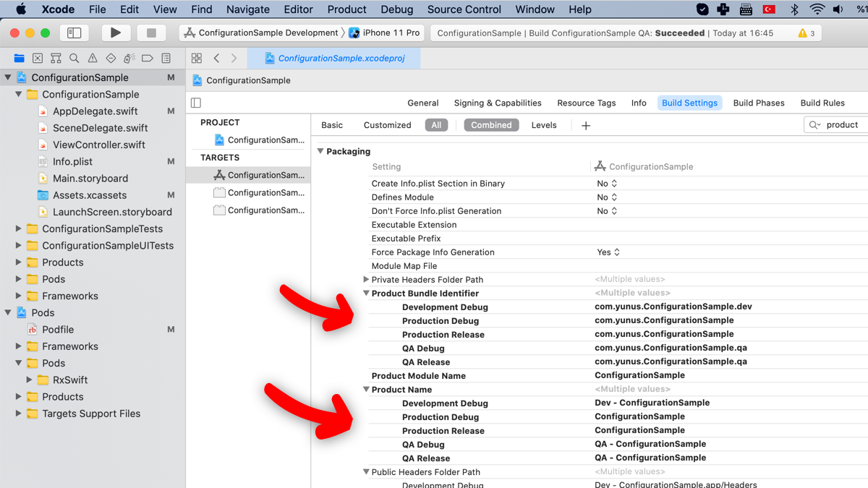868x488 pixels.
Task: Go back with the left chevron
Action: tap(216, 58)
